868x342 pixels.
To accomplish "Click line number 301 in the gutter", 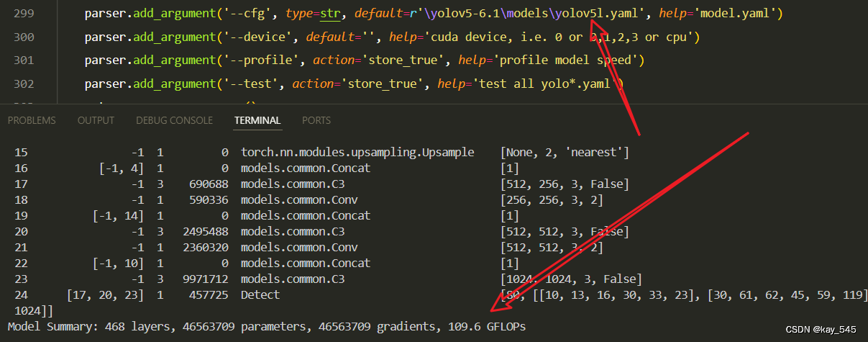I will point(24,60).
